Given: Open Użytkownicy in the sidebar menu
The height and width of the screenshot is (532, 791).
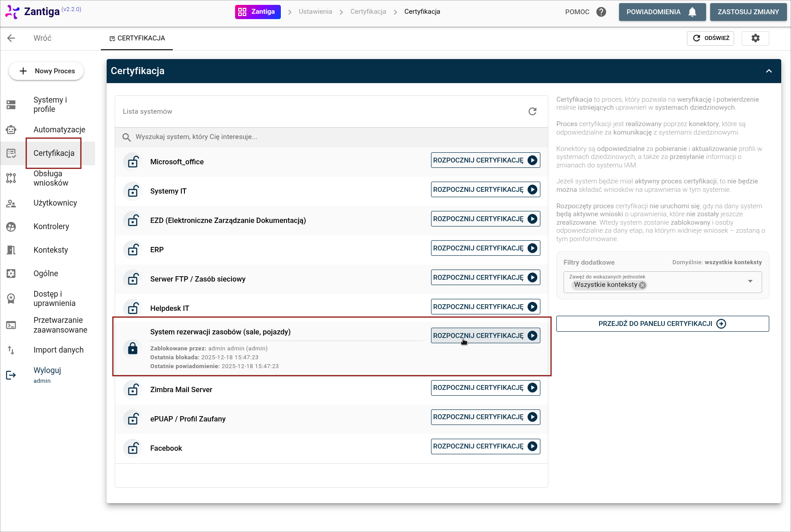Looking at the screenshot, I should 55,203.
